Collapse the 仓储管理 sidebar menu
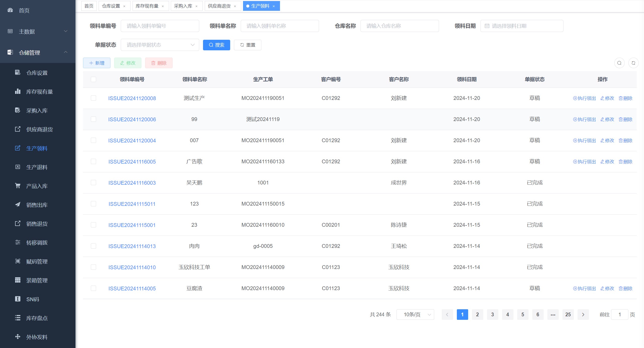Viewport: 644px width, 348px height. click(x=38, y=53)
